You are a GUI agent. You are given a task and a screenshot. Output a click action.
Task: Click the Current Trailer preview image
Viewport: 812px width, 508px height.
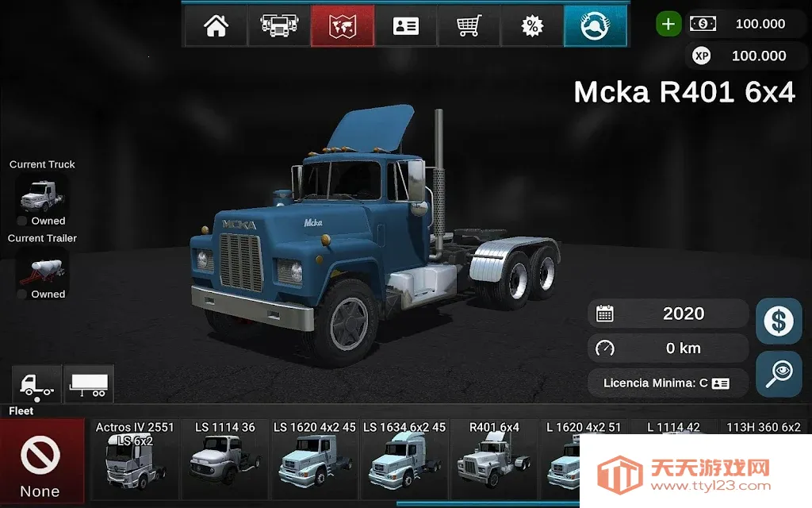click(42, 267)
